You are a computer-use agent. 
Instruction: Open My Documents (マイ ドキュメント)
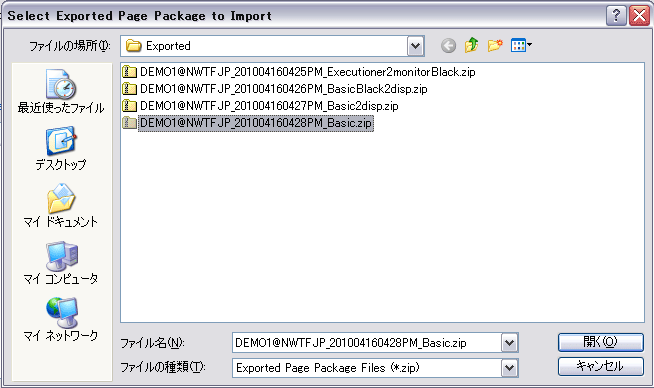point(61,206)
